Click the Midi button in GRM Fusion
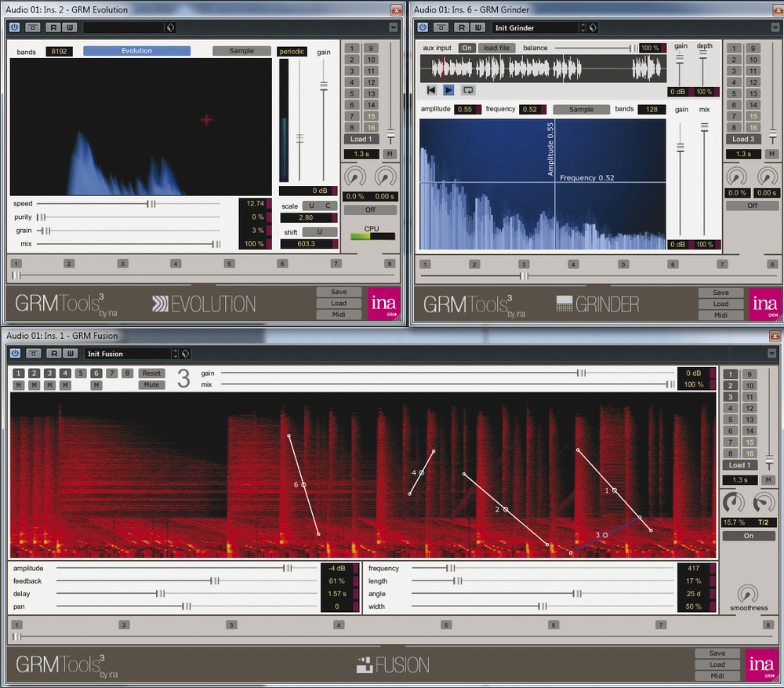Viewport: 784px width, 688px height. [x=717, y=675]
